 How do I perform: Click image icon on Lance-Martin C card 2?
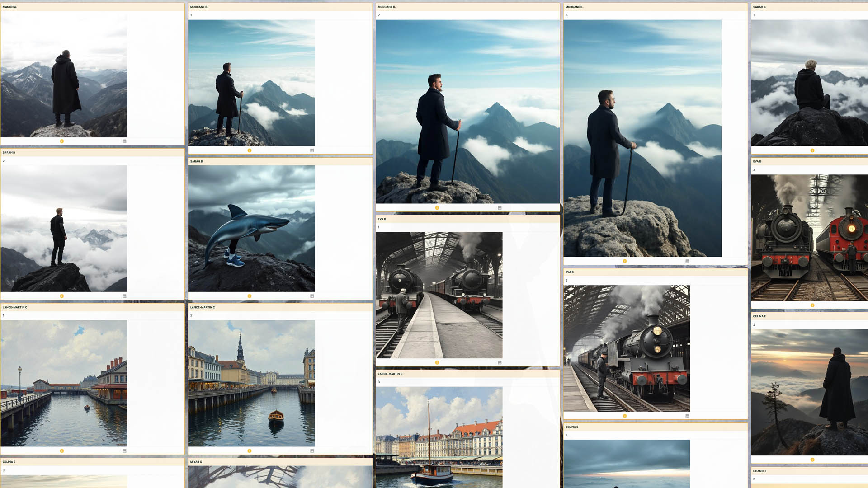312,451
